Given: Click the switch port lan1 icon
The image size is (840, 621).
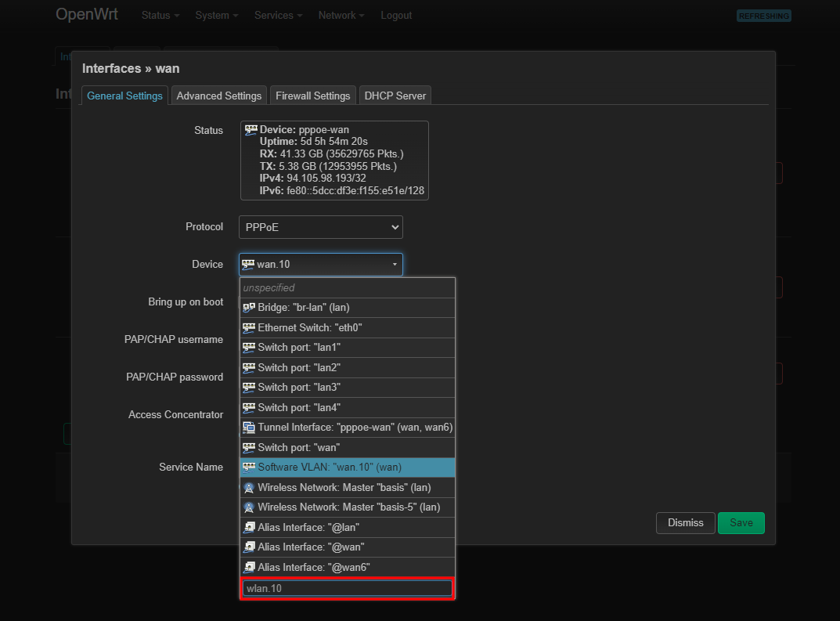Looking at the screenshot, I should tap(249, 348).
